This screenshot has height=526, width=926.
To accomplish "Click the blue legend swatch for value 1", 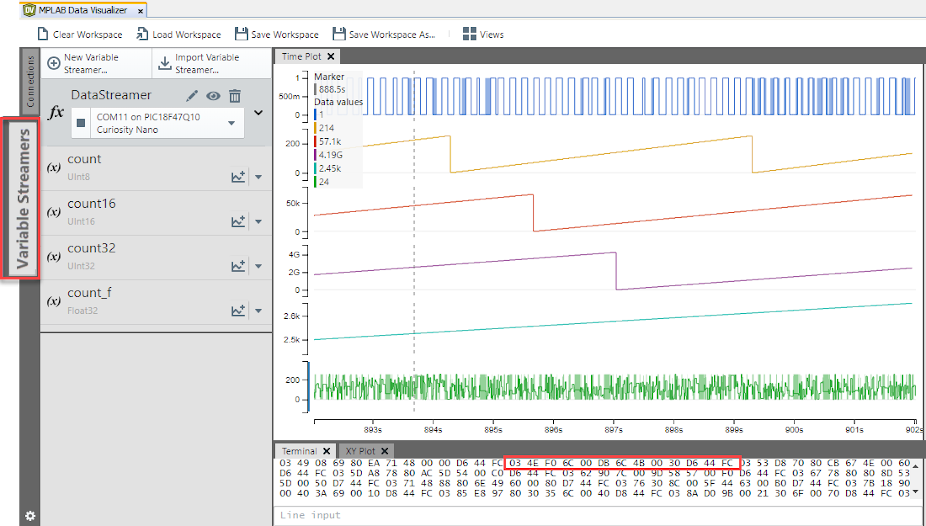I will coord(315,115).
